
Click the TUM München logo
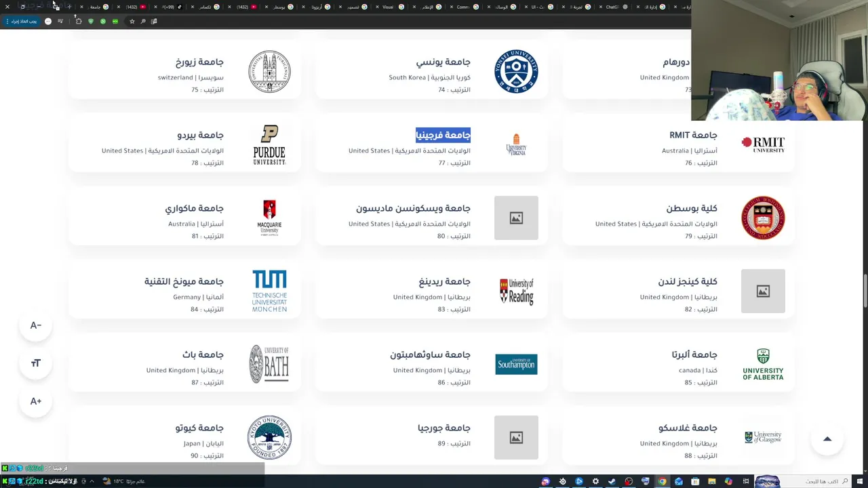(x=269, y=291)
